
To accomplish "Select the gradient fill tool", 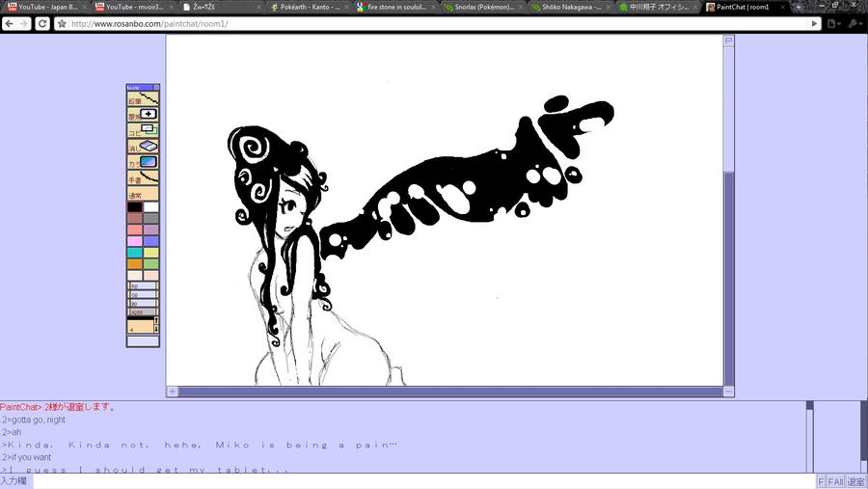I will pyautogui.click(x=143, y=162).
